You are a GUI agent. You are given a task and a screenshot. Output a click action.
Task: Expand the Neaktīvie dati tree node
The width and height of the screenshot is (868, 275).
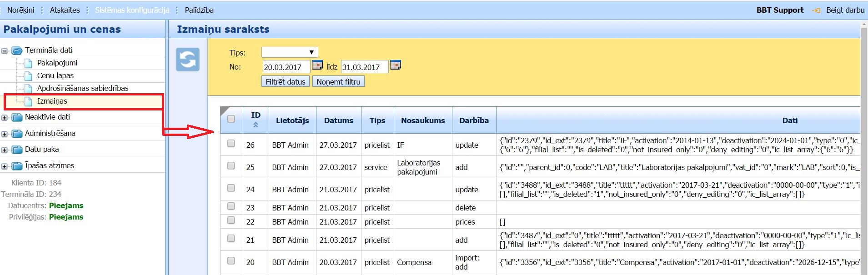point(5,118)
